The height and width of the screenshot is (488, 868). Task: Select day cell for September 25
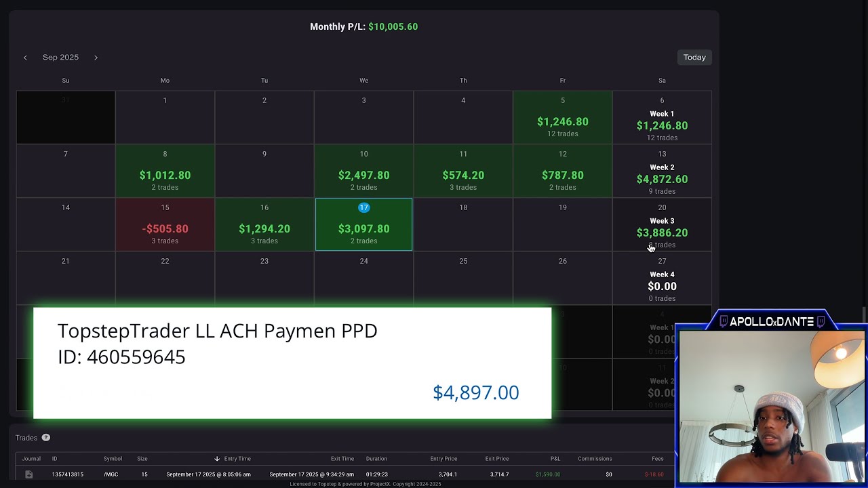click(463, 278)
